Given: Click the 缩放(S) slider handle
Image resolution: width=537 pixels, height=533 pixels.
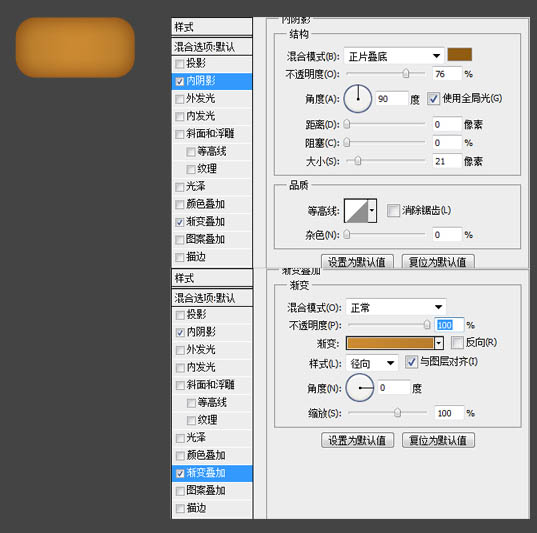Looking at the screenshot, I should [397, 412].
